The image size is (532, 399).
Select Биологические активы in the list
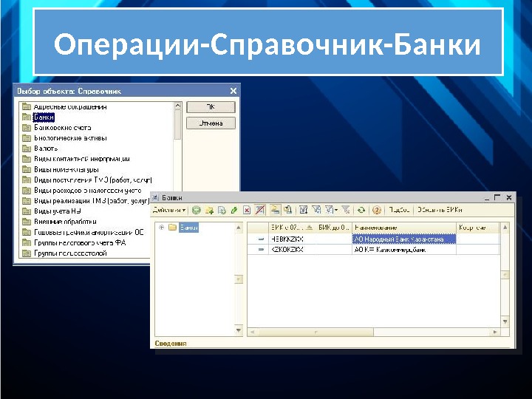(x=71, y=138)
